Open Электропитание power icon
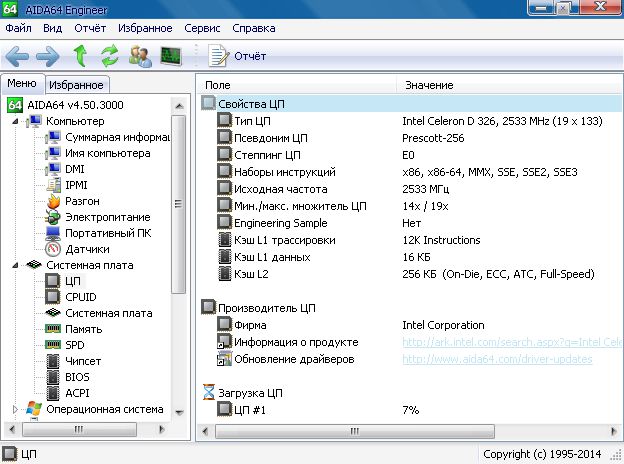Image resolution: width=624 pixels, height=464 pixels. [x=53, y=217]
